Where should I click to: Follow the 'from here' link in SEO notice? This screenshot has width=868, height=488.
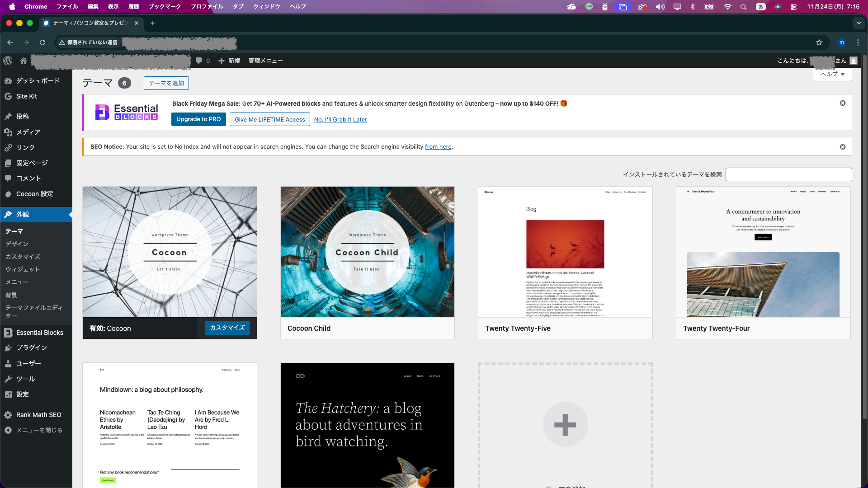[438, 147]
